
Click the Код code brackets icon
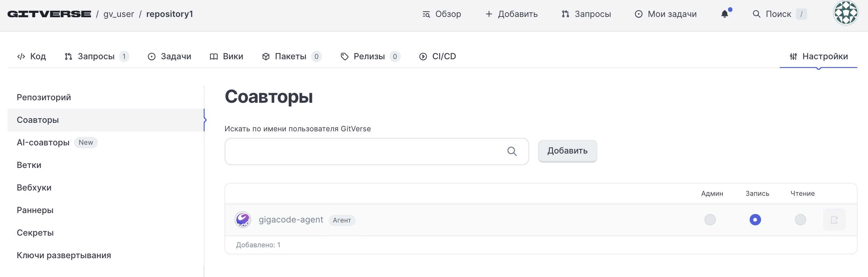(x=21, y=56)
